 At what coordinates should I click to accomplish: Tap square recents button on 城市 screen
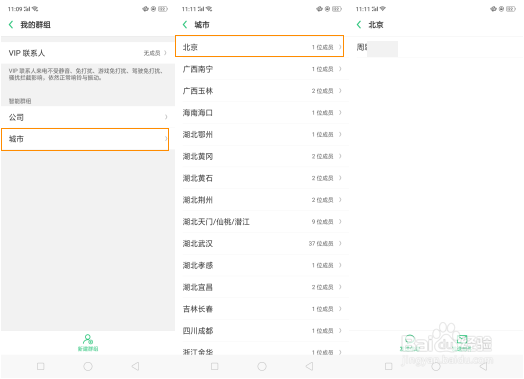pos(215,366)
